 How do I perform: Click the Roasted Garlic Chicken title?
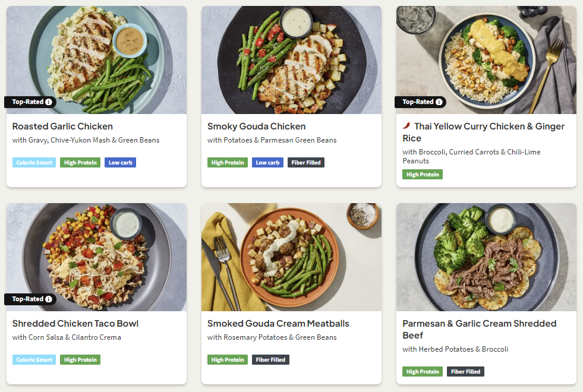point(62,127)
